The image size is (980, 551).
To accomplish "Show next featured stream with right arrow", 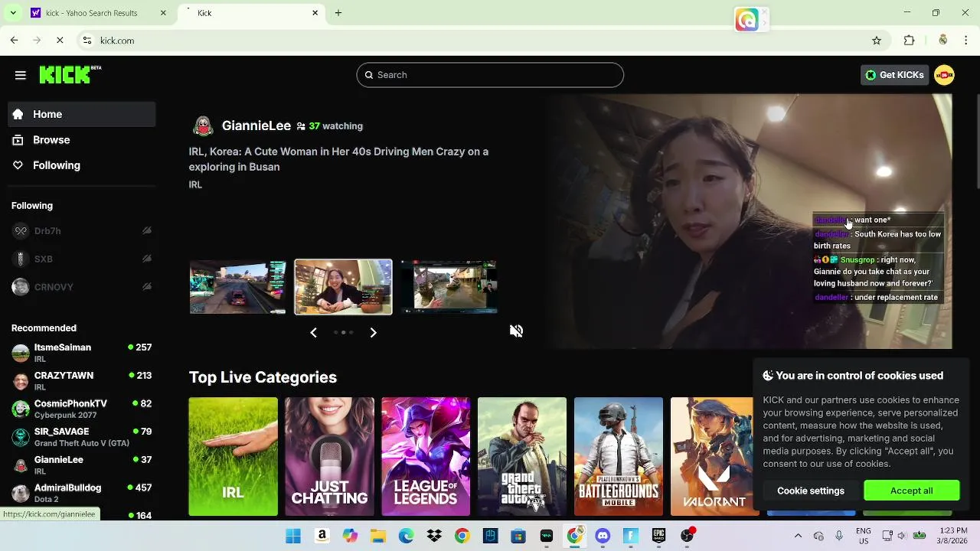I will pos(373,332).
